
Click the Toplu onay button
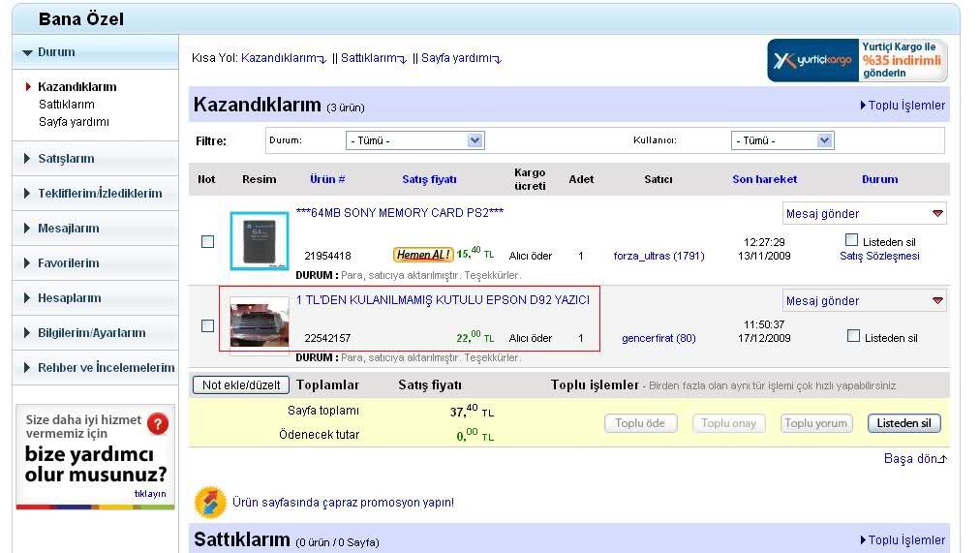point(729,423)
